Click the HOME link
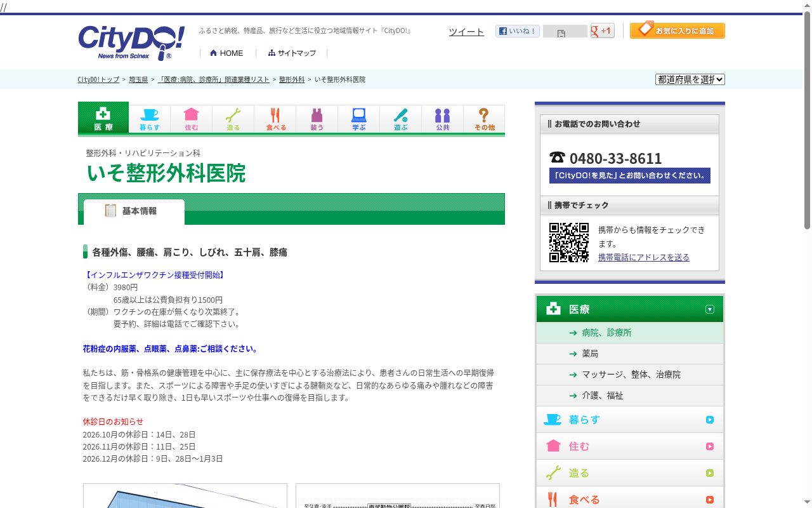 [x=226, y=53]
